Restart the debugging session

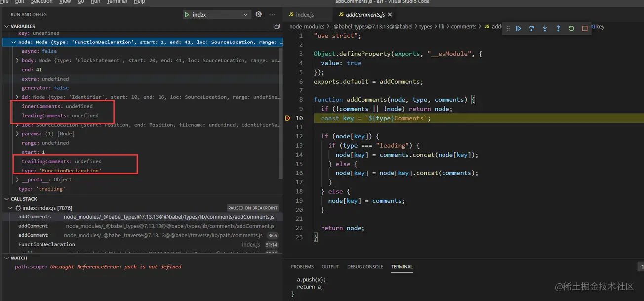click(x=571, y=29)
